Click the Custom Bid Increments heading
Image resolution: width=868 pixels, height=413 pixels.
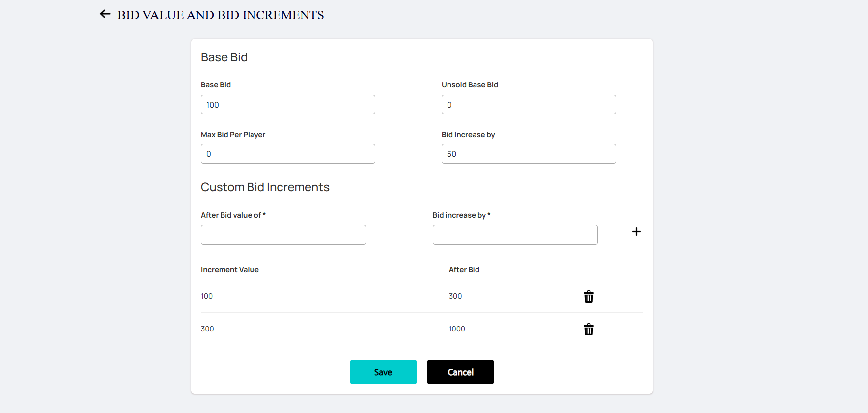(265, 187)
